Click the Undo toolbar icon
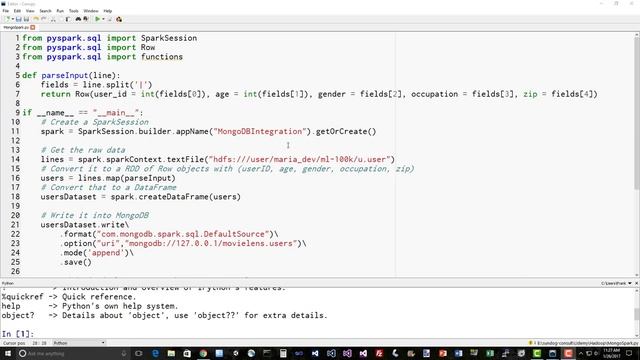This screenshot has width=640, height=360. (36, 19)
